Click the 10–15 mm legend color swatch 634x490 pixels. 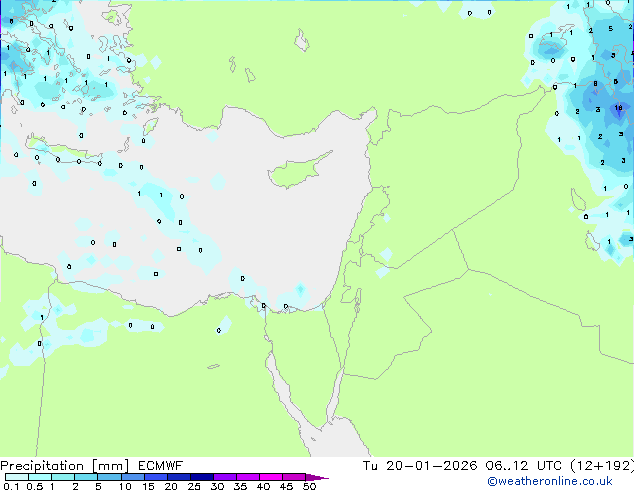click(133, 477)
